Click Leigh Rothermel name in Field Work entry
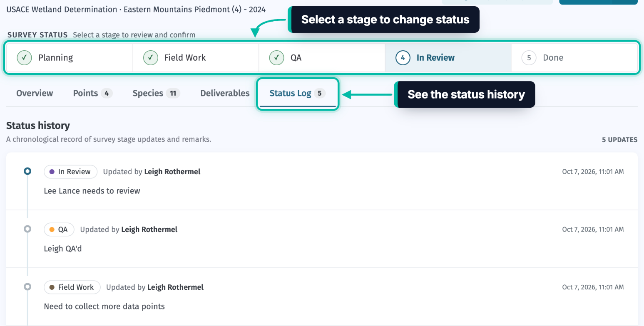This screenshot has width=644, height=326. (x=175, y=287)
